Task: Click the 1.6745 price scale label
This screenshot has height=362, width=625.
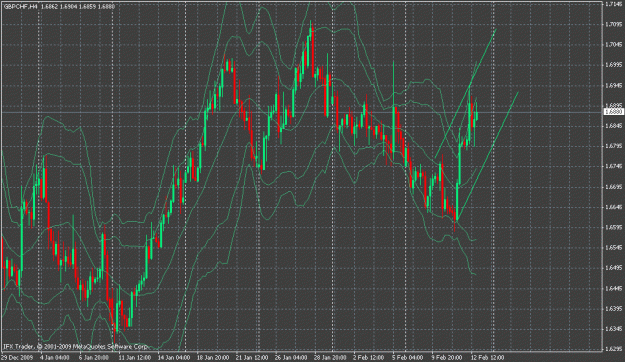Action: click(x=613, y=166)
